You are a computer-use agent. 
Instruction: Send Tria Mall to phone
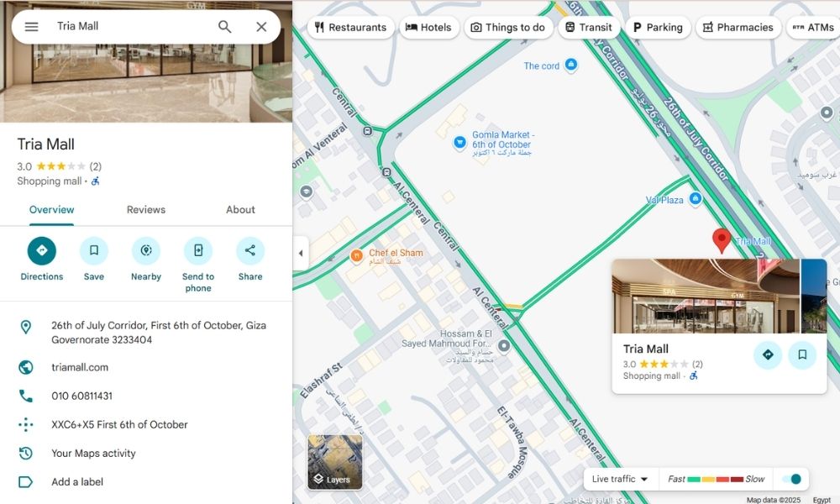coord(198,251)
